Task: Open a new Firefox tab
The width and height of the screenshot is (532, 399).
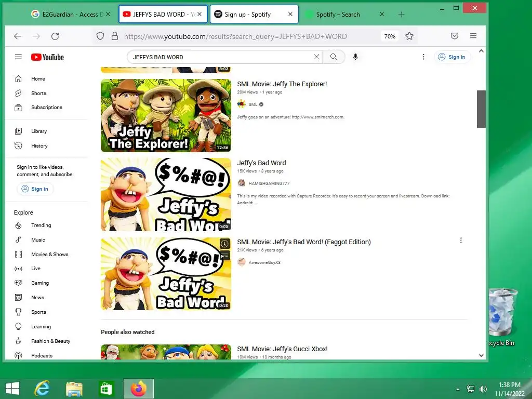Action: 402,14
